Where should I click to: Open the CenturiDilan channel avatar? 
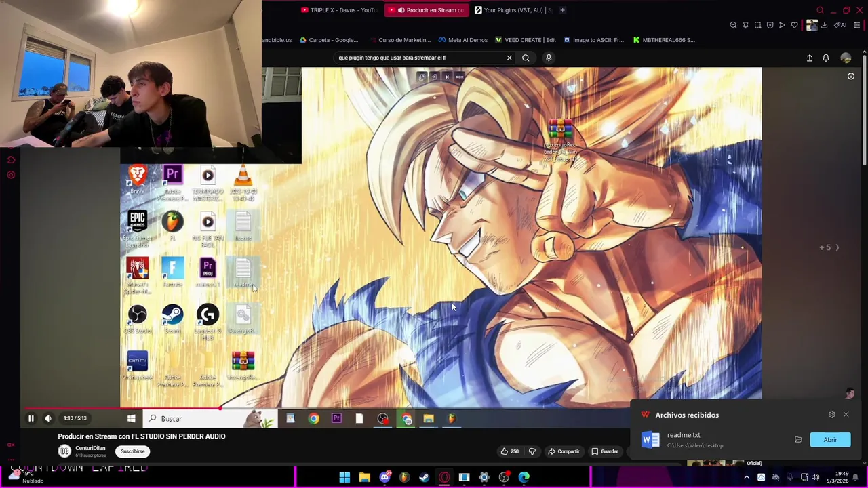[x=64, y=451]
